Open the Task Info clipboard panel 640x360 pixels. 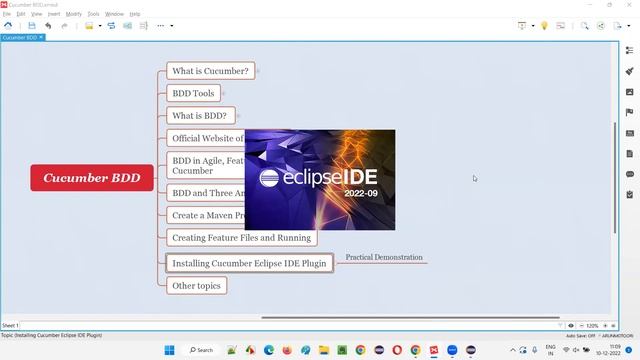coord(630,194)
